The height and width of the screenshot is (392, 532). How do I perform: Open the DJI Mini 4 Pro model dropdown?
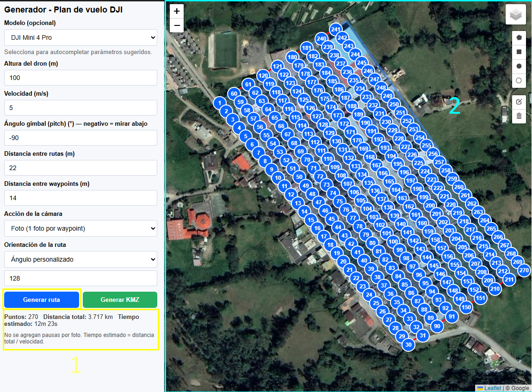[80, 37]
